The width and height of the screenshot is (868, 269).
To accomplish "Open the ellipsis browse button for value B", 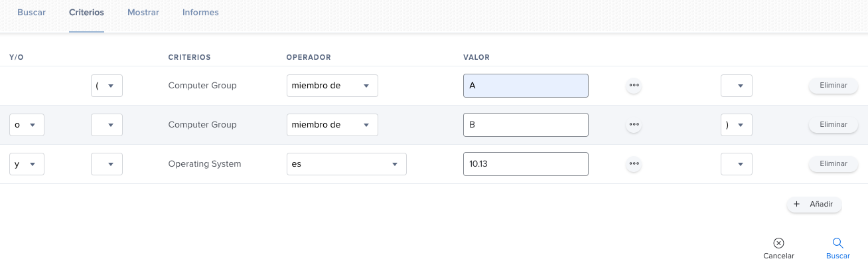I will coord(634,125).
